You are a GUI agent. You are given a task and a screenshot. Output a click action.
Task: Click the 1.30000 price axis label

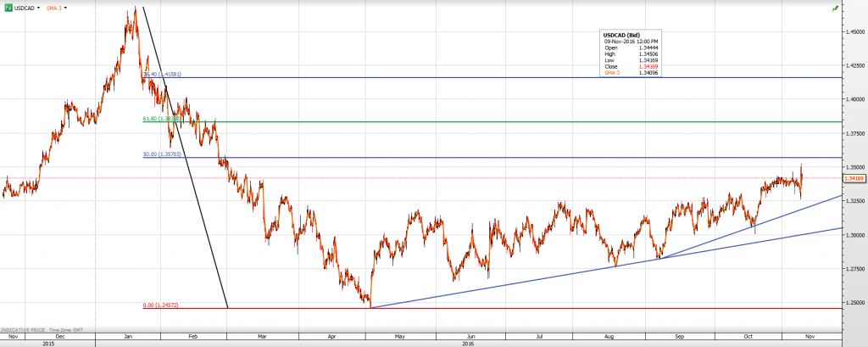click(x=854, y=235)
